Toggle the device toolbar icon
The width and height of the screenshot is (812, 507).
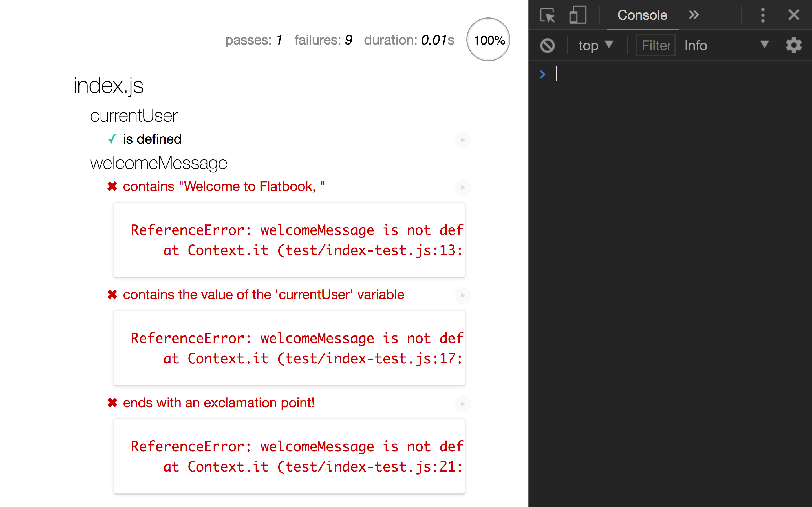tap(577, 15)
